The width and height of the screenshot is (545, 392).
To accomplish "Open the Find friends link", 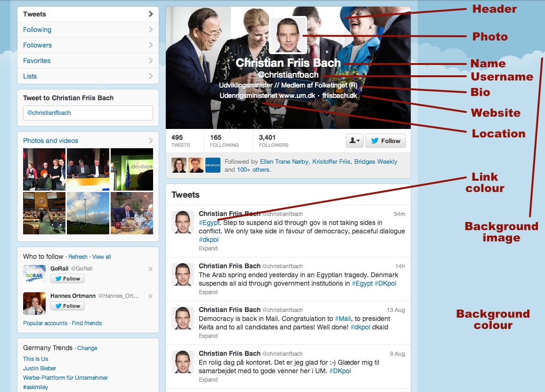I will [x=87, y=323].
